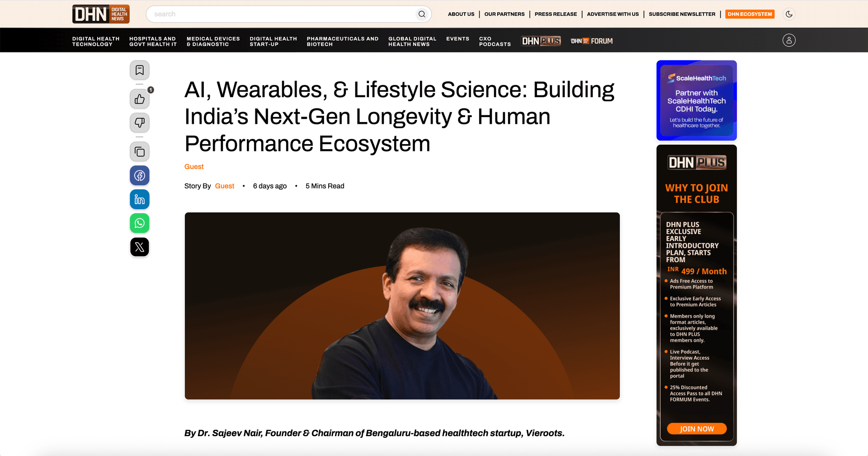Open SUBSCRIBE NEWSLETTER
This screenshot has width=868, height=456.
[682, 14]
